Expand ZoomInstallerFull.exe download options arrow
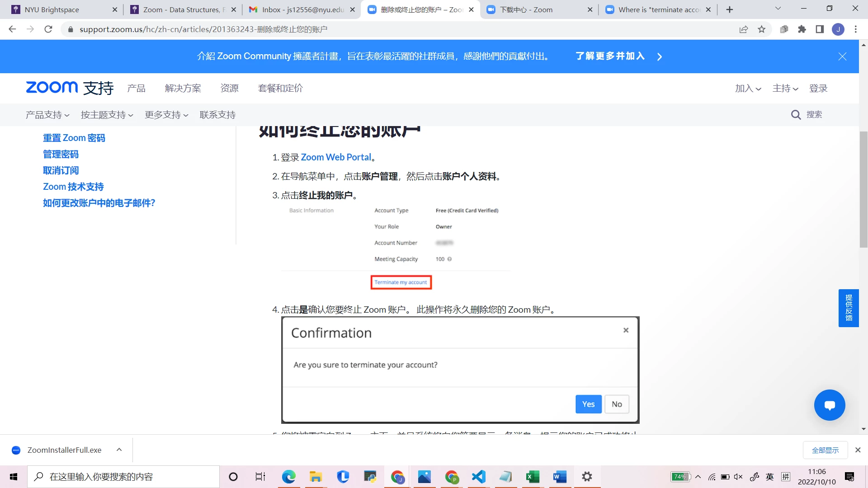This screenshot has height=488, width=868. (119, 450)
